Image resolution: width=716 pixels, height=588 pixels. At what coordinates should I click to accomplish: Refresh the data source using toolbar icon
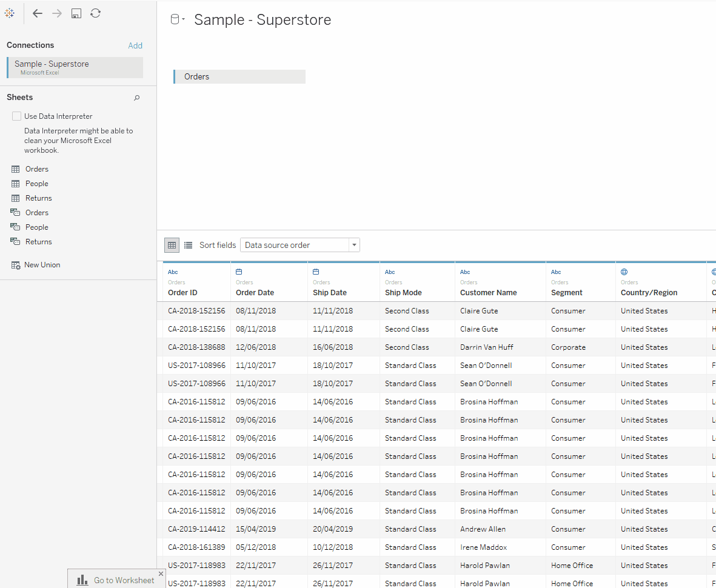(x=95, y=13)
